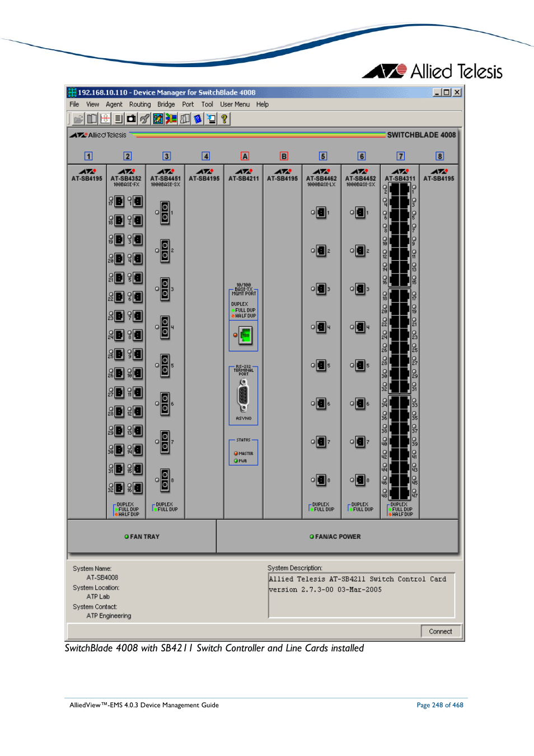Click port 4 on AT-SB4462 card
The width and height of the screenshot is (534, 756).
[321, 327]
